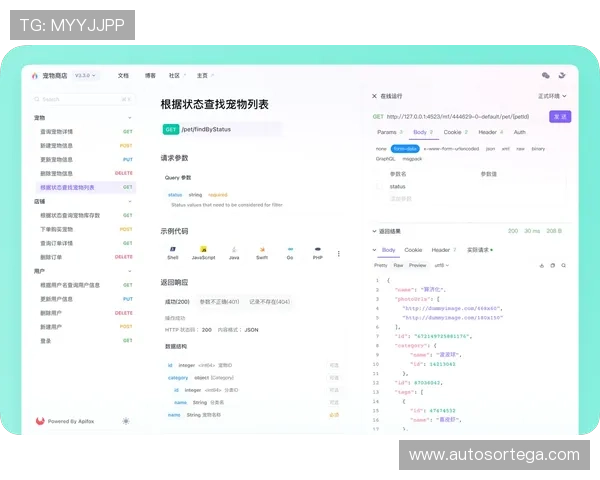
Task: Switch to the request Auth tab
Action: [519, 132]
